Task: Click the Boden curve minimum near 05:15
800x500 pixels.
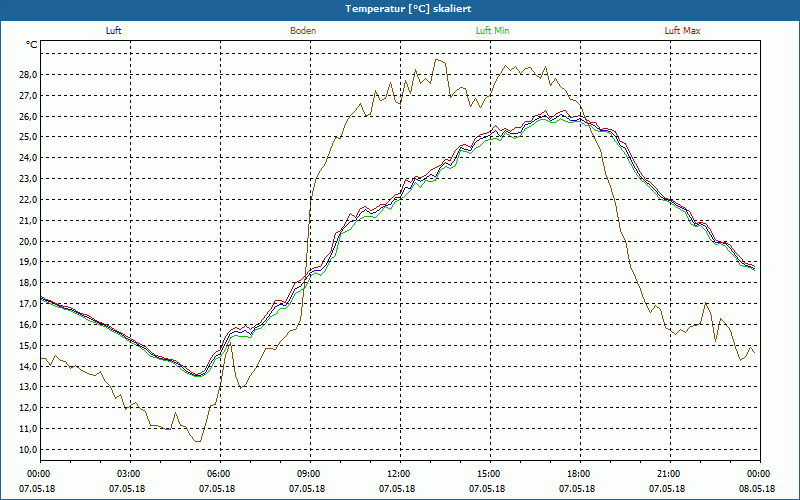Action: 197,441
